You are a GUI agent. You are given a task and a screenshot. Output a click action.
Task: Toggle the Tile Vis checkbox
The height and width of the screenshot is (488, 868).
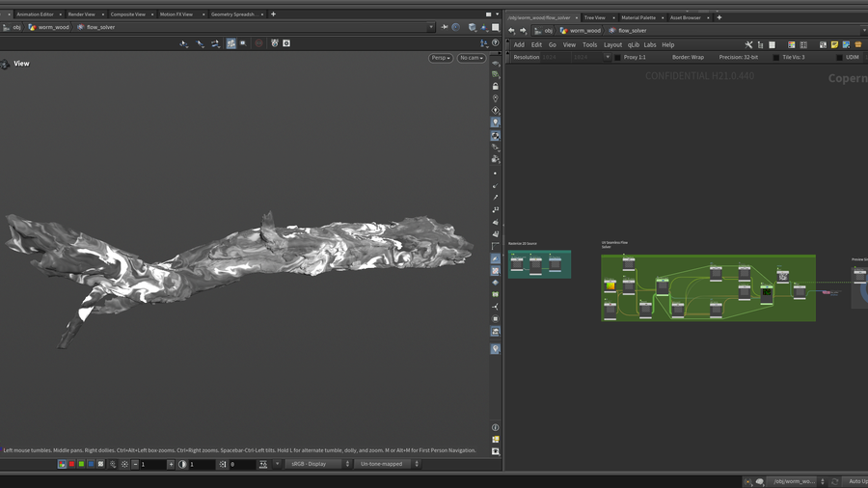pyautogui.click(x=776, y=57)
